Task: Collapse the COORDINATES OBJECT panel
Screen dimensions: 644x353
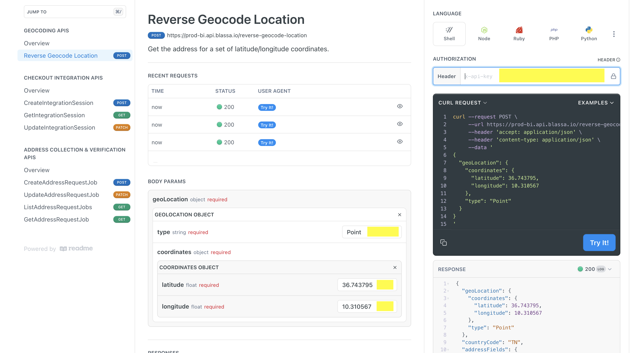Action: [x=395, y=267]
